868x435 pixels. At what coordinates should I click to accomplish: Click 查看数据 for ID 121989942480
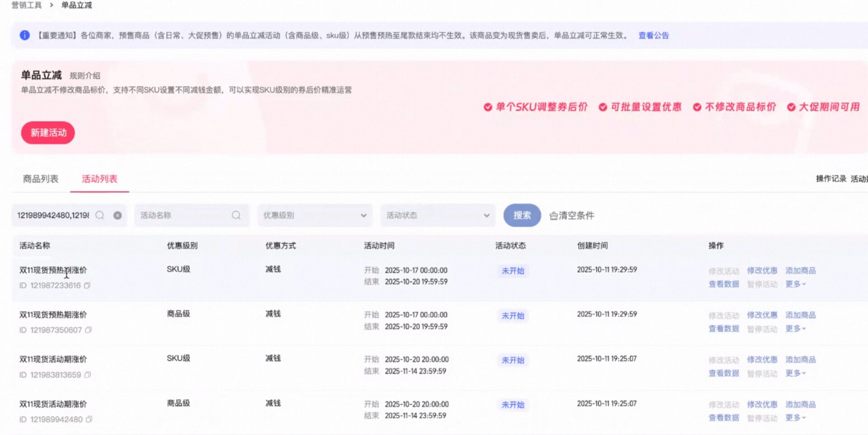724,417
